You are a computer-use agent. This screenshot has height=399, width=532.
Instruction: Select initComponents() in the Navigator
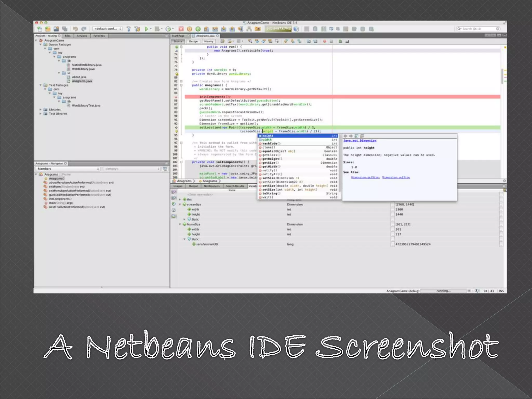pyautogui.click(x=60, y=199)
